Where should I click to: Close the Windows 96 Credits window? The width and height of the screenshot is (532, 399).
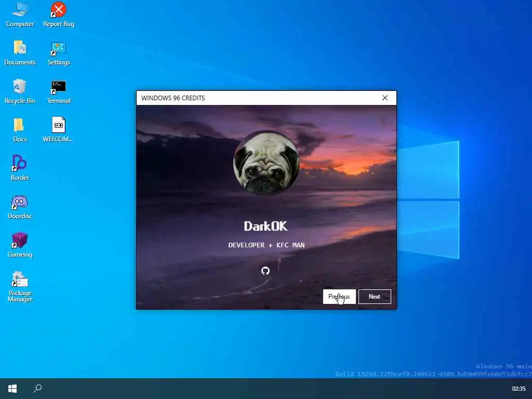click(x=385, y=98)
